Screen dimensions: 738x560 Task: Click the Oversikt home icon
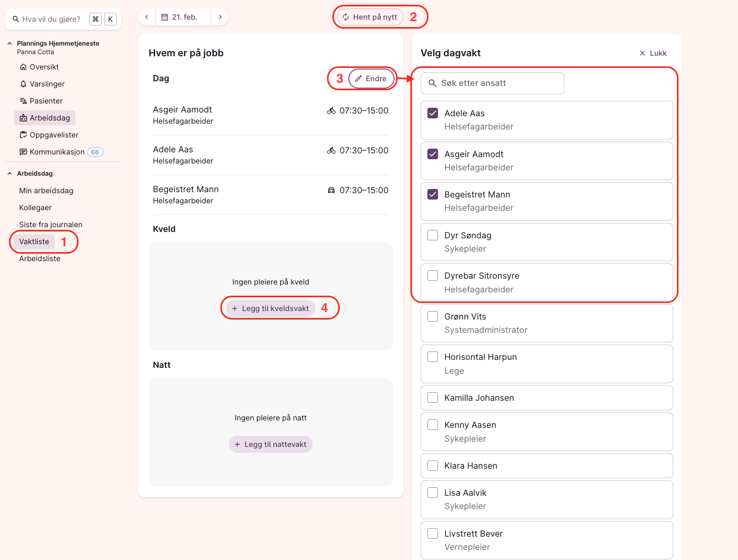[x=23, y=67]
